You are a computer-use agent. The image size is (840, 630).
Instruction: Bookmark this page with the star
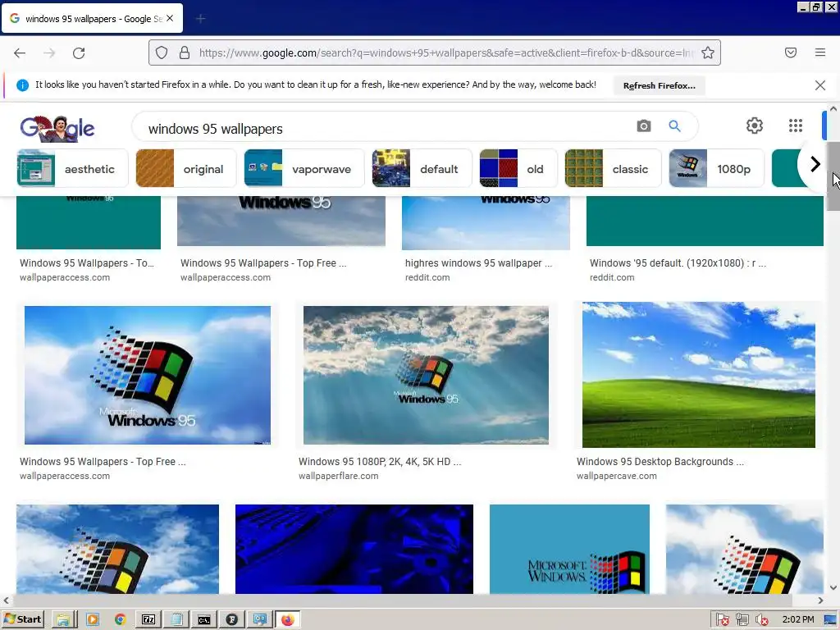pyautogui.click(x=708, y=52)
